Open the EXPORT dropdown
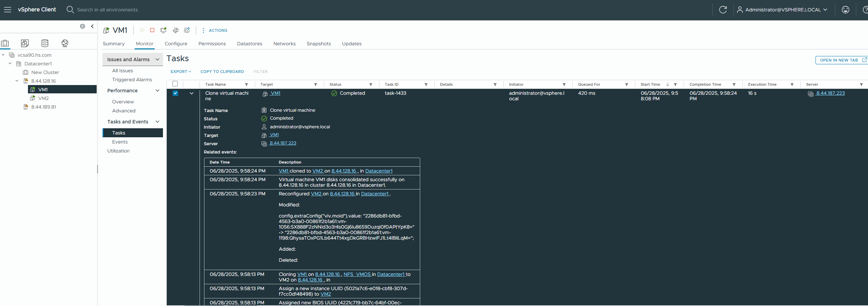868x306 pixels. pyautogui.click(x=181, y=72)
